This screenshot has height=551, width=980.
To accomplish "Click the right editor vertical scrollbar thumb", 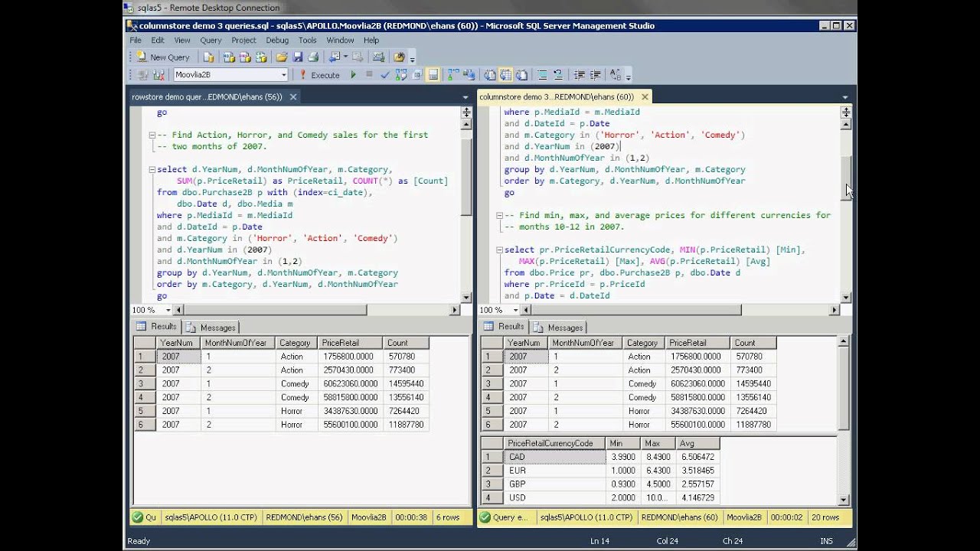I will [x=845, y=178].
